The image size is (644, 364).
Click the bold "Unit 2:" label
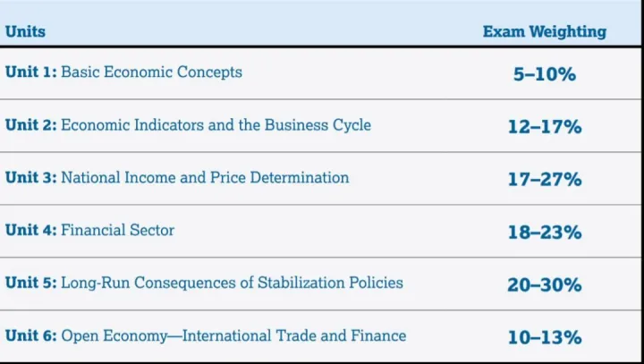coord(31,124)
